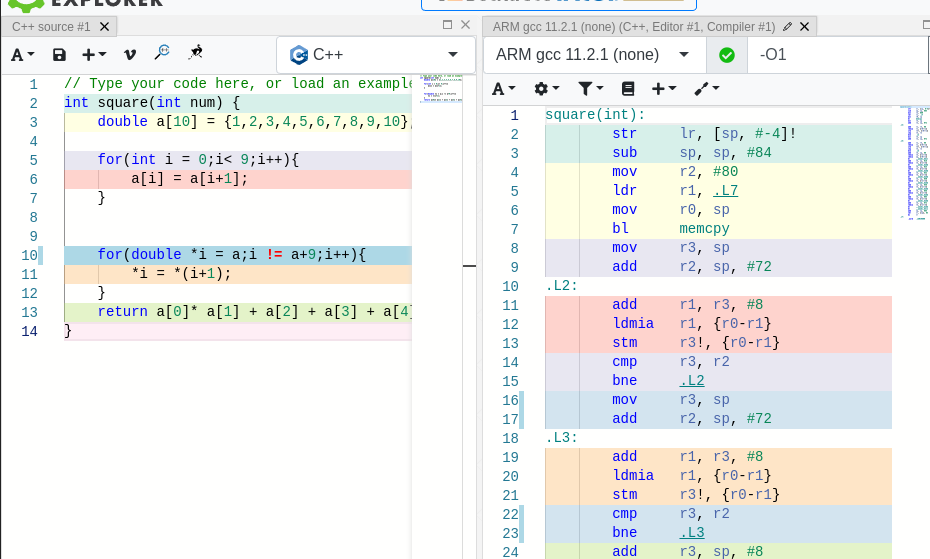The width and height of the screenshot is (930, 559).
Task: Select the C++ source #1 tab
Action: (x=51, y=26)
